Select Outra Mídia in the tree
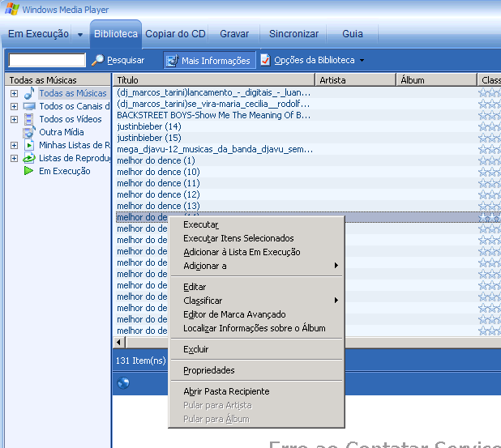 tap(62, 132)
